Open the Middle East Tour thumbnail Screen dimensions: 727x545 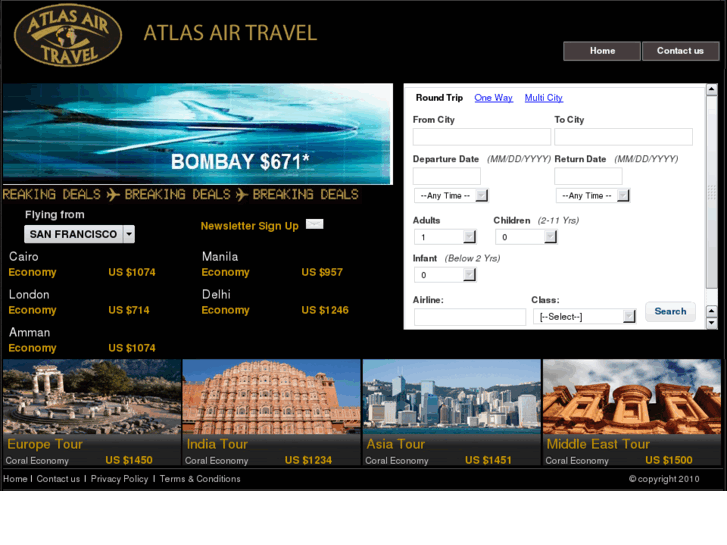[x=632, y=397]
